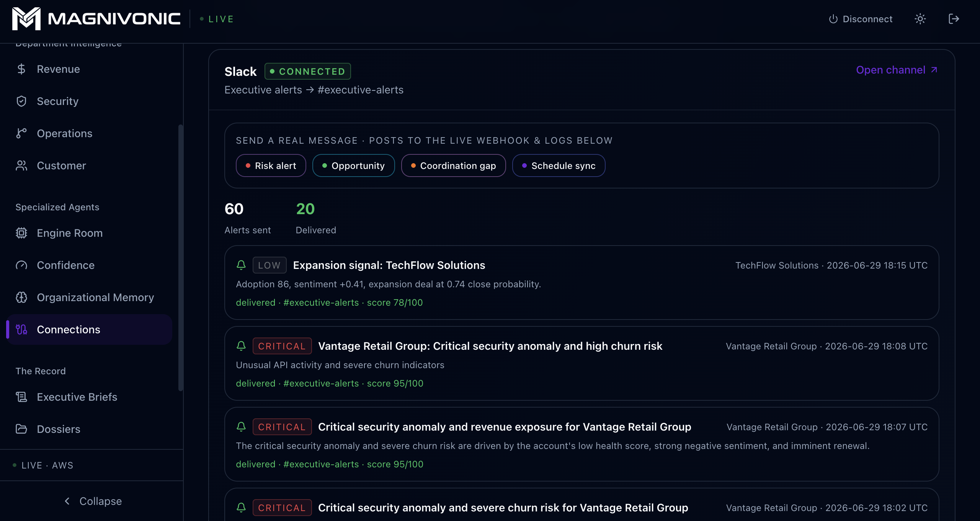
Task: Click the 20 Delivered counter
Action: 316,218
